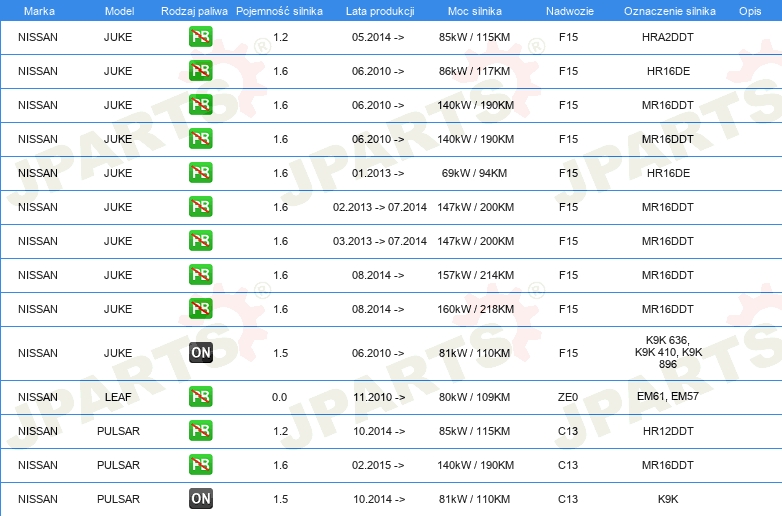Click petrol icon in Juke 69kW / 94KM row
782x516 pixels.
200,173
